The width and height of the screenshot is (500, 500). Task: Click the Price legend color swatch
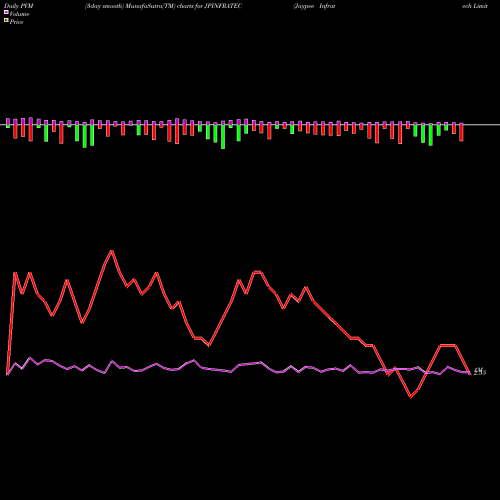(6, 21)
